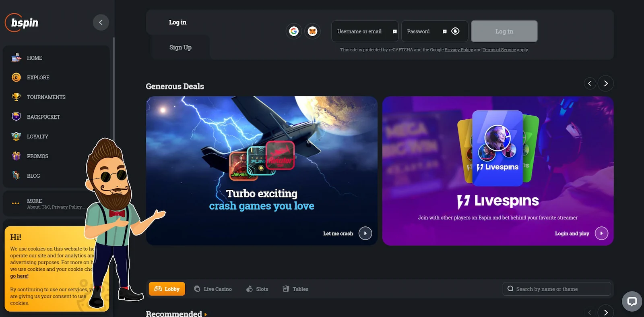The height and width of the screenshot is (317, 644).
Task: Click the autofill icon in Username field
Action: pyautogui.click(x=395, y=31)
